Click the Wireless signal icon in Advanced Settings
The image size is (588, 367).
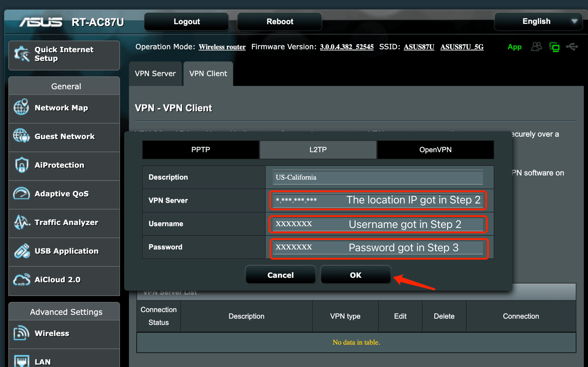21,333
